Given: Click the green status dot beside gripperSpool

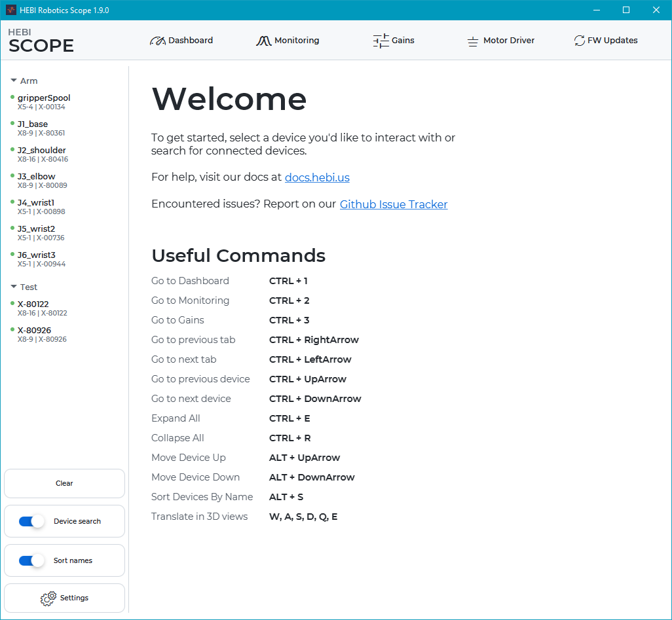Looking at the screenshot, I should click(x=12, y=97).
